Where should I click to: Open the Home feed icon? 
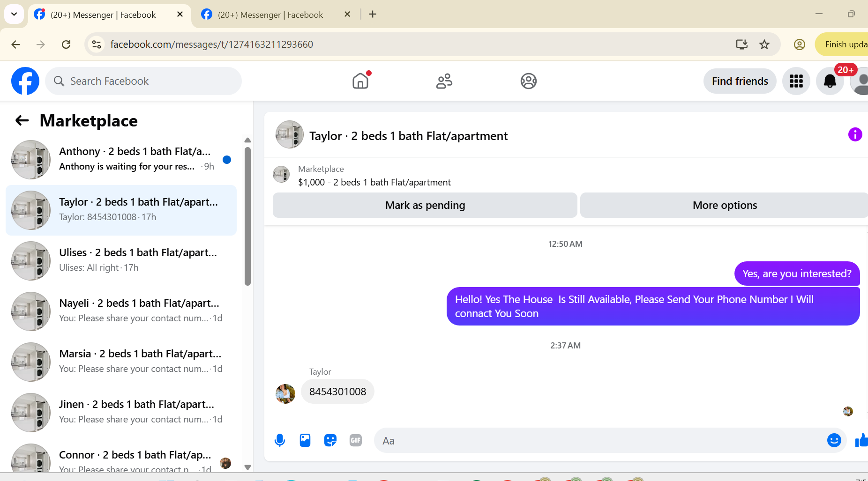360,81
